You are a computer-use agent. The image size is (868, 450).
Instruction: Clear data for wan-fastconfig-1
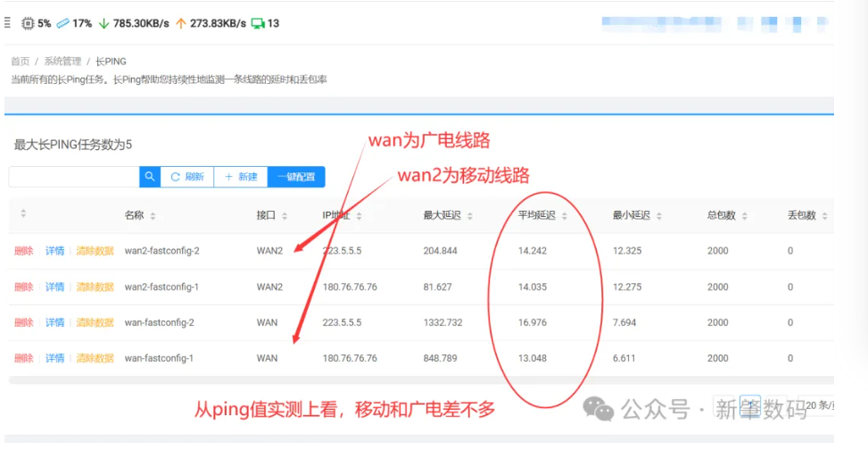pyautogui.click(x=95, y=359)
